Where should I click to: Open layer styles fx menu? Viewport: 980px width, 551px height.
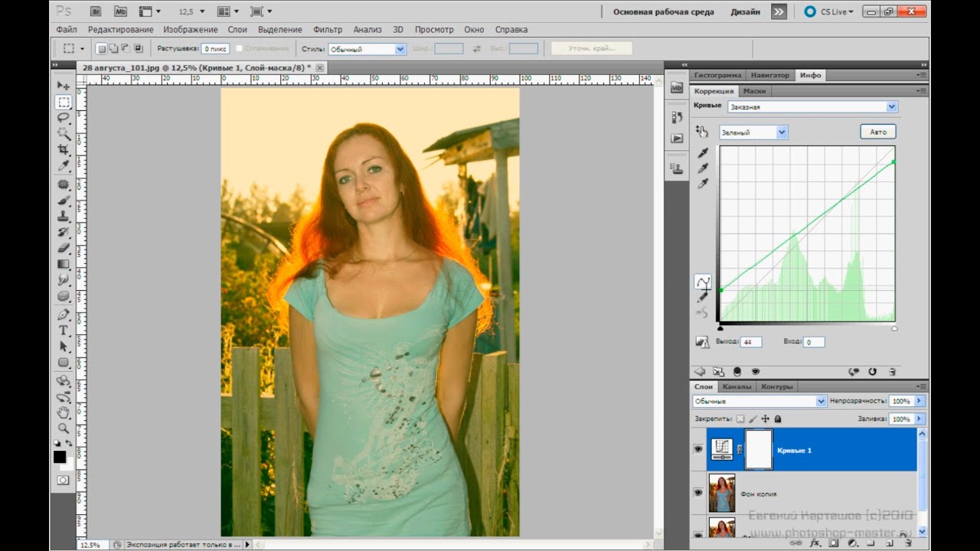tap(815, 543)
